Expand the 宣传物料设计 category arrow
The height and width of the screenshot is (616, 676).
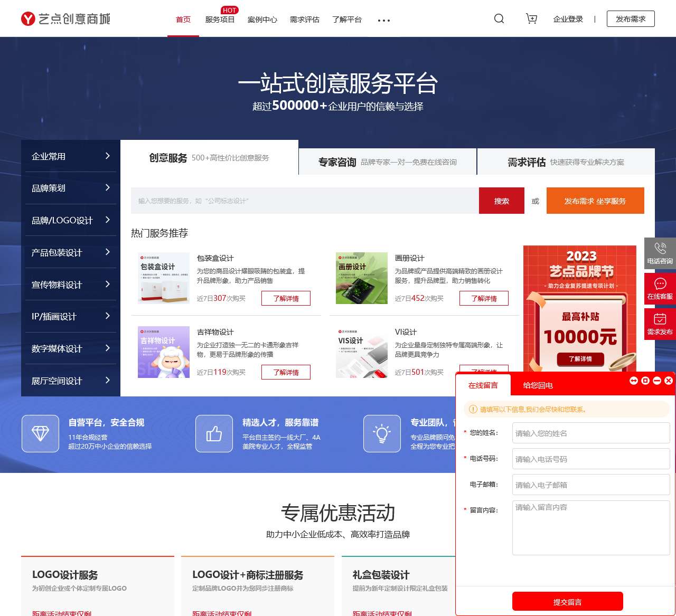point(108,284)
